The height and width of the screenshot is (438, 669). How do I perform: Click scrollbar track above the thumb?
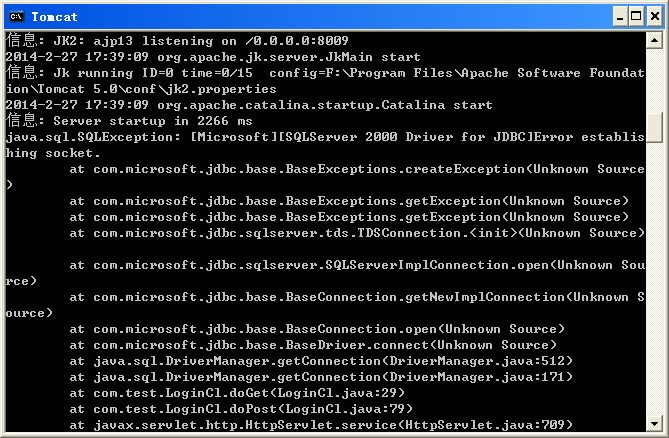click(654, 80)
